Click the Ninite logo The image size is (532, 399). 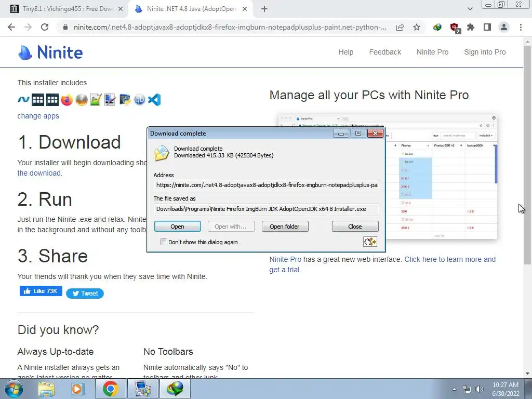[50, 52]
